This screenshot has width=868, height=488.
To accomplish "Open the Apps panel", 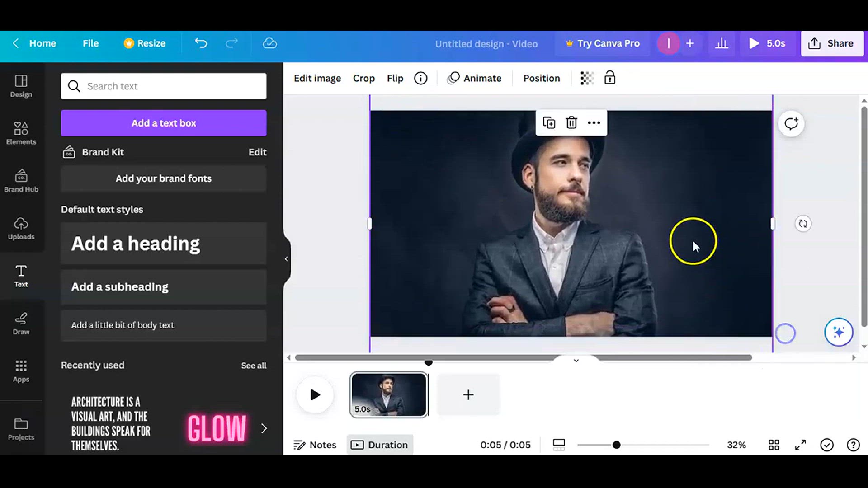I will click(x=21, y=371).
